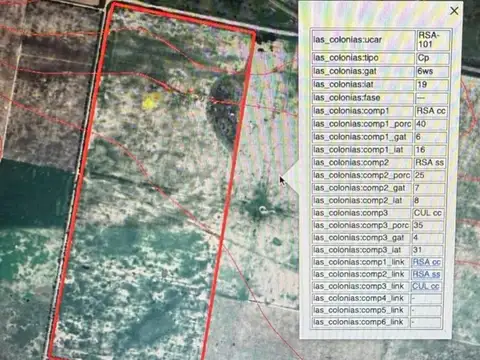Select the 'Cp' value cell
This screenshot has height=360, width=480.
click(x=433, y=58)
